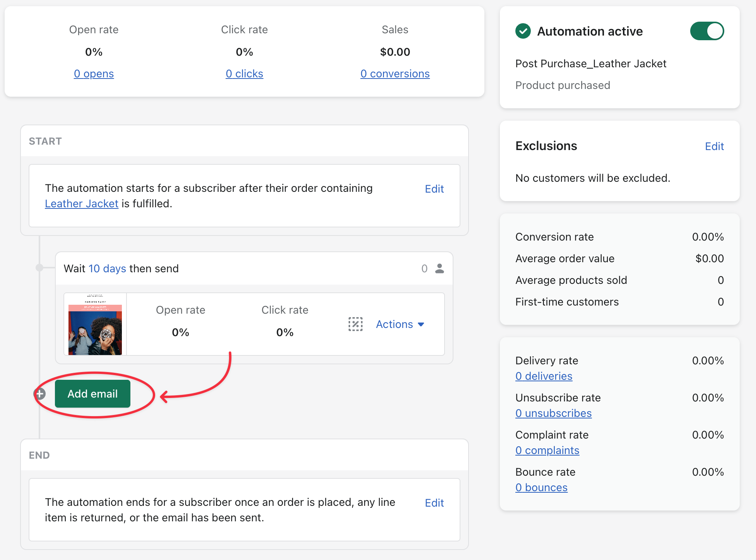Click the green checkmark status icon

(x=523, y=31)
